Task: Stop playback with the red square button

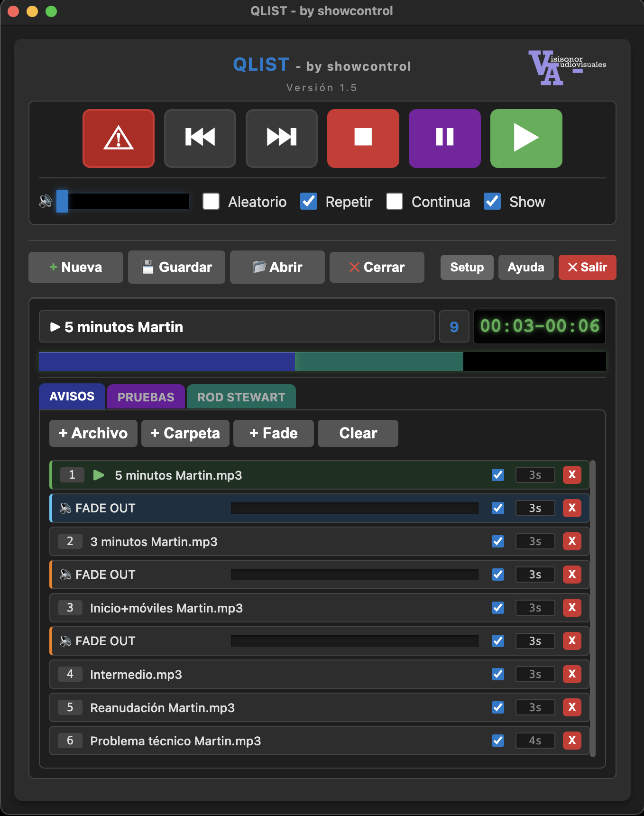Action: pyautogui.click(x=363, y=139)
